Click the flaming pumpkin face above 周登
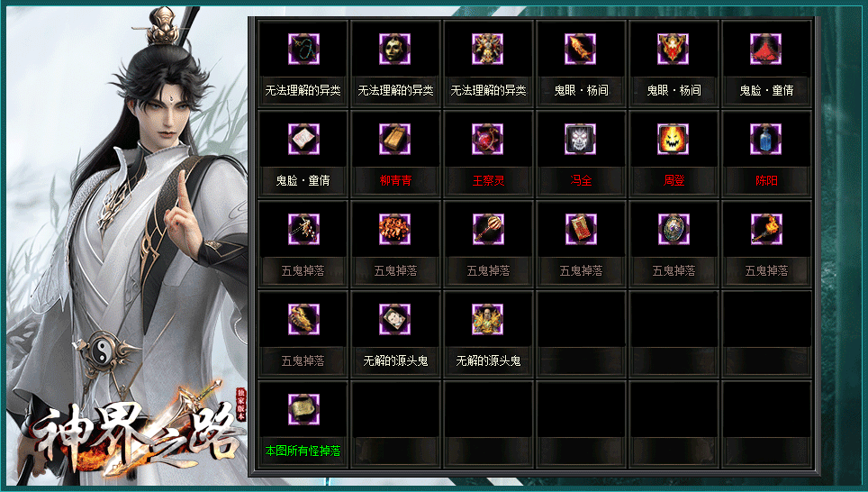Image resolution: width=868 pixels, height=492 pixels. [674, 139]
